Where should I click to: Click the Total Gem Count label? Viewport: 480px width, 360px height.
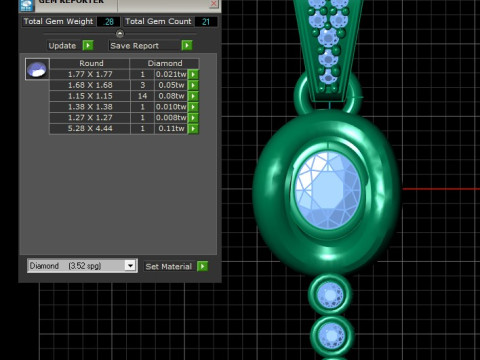point(158,21)
